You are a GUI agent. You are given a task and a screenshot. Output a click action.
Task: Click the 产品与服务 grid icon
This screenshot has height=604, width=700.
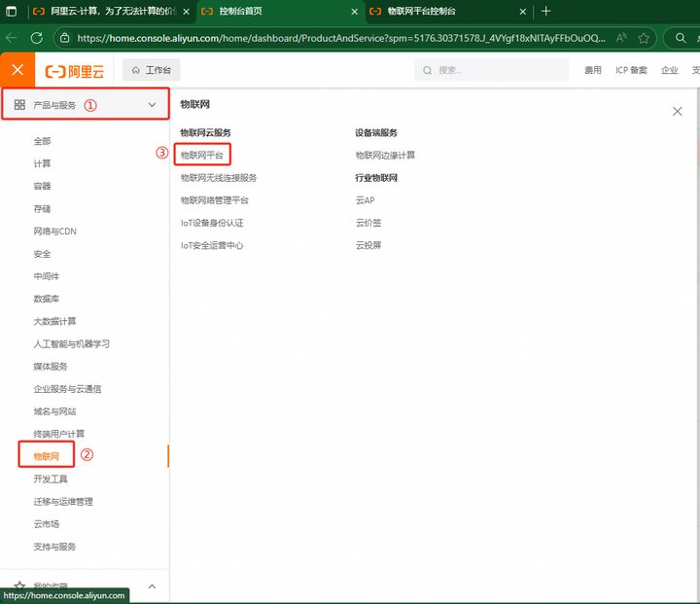pos(19,104)
